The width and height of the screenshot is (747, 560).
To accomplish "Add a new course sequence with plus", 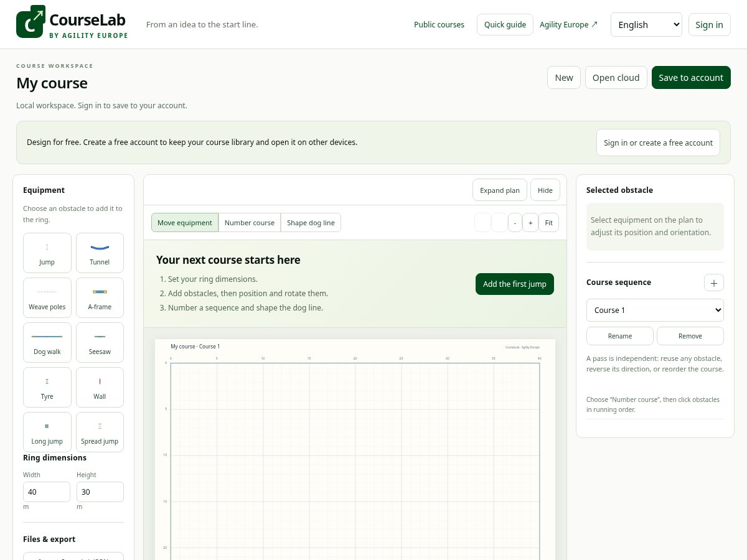I will (x=714, y=282).
